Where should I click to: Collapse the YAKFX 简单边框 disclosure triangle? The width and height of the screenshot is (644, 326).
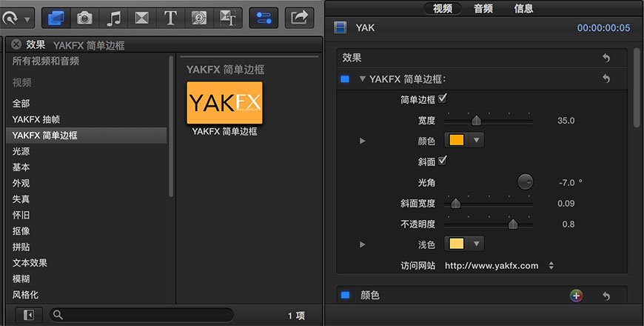(x=362, y=79)
